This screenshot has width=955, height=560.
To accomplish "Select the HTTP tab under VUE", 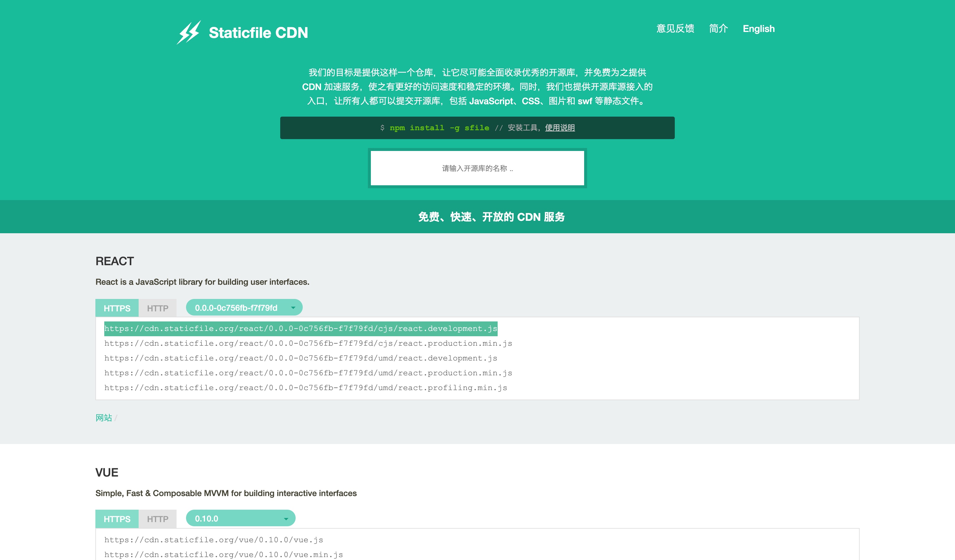I will tap(158, 519).
